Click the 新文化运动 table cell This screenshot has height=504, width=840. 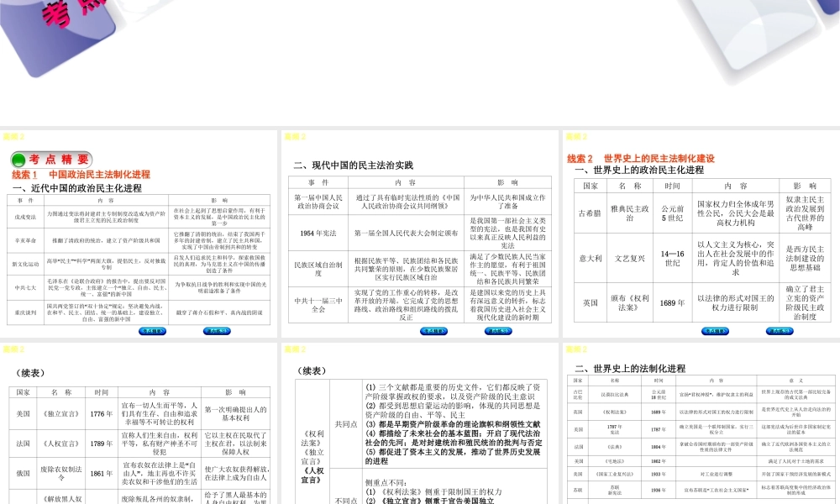click(x=26, y=264)
